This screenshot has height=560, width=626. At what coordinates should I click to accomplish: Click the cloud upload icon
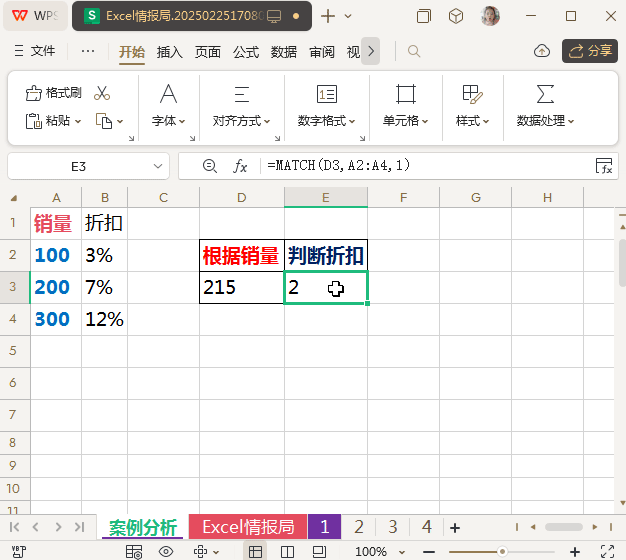541,51
